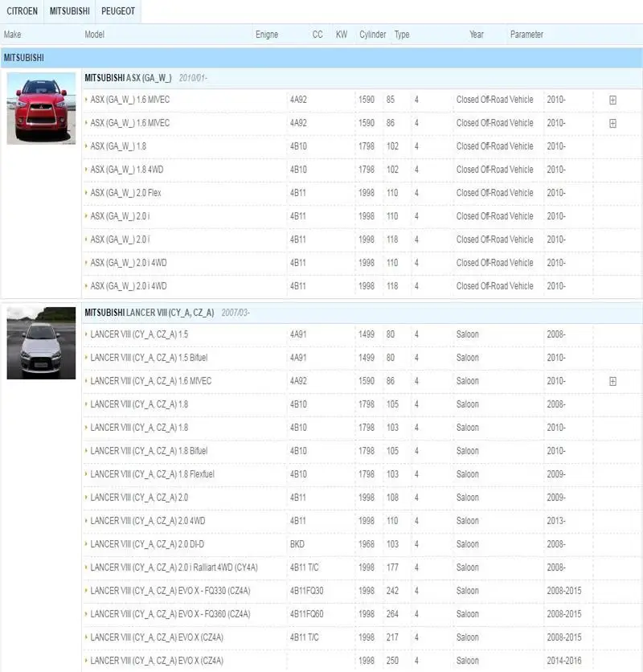The image size is (643, 672).
Task: Select Lancer VIII 1.8 Bifuel model
Action: tap(149, 451)
